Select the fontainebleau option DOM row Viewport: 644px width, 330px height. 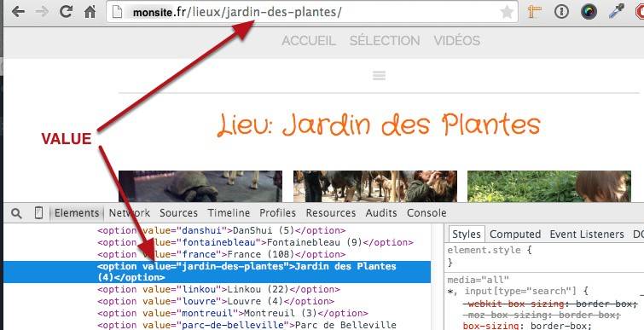(x=255, y=242)
